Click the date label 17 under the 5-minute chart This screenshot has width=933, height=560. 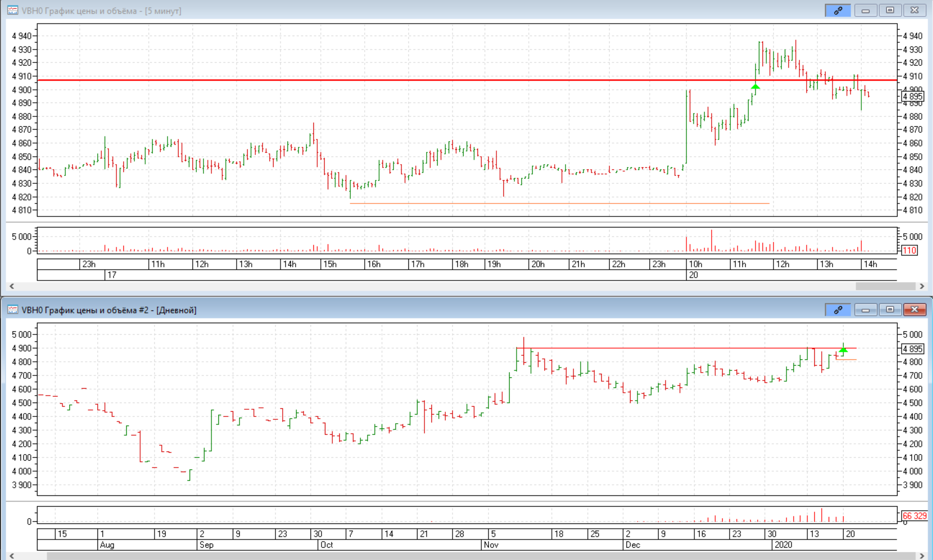112,275
